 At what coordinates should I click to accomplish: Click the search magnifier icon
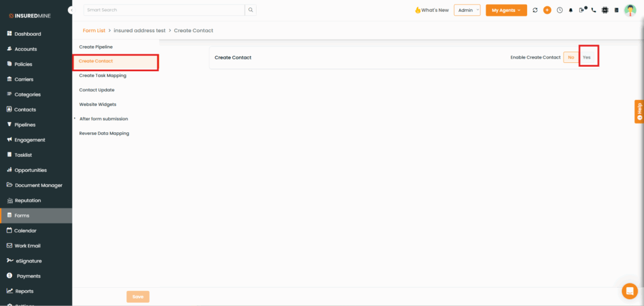(x=251, y=10)
